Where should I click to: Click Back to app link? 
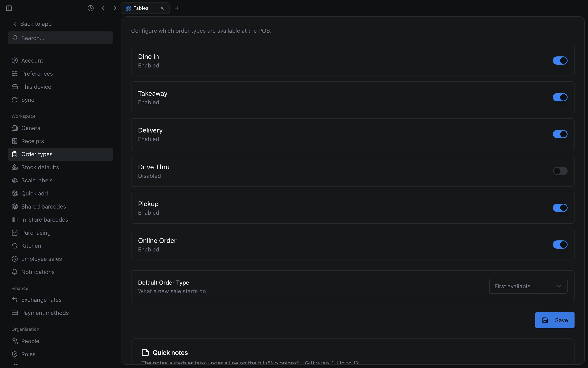pyautogui.click(x=32, y=24)
